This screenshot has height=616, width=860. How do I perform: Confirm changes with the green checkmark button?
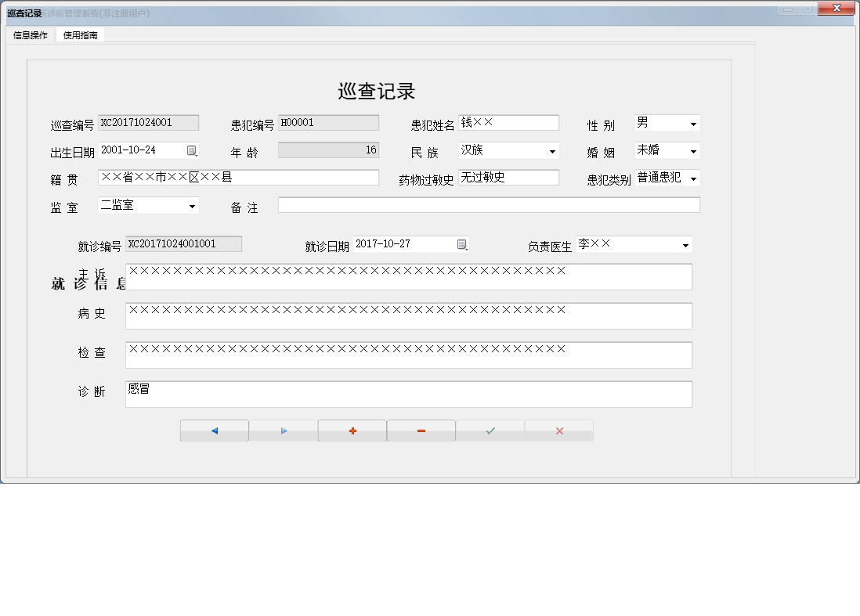point(490,430)
